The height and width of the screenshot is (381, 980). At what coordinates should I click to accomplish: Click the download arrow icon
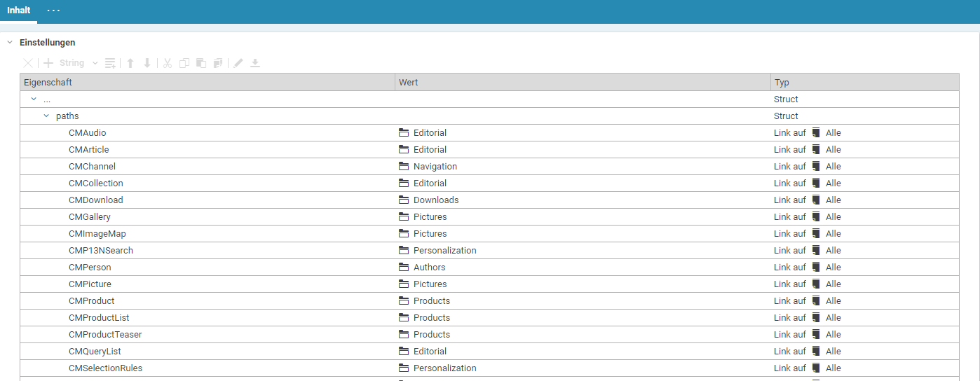[x=255, y=63]
